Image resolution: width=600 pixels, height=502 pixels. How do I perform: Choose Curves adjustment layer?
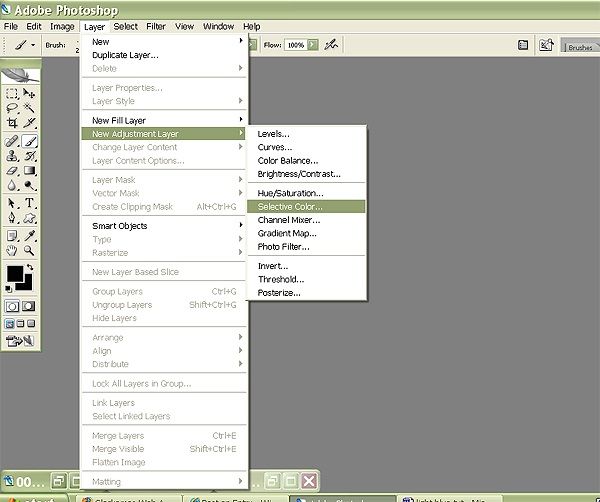click(306, 147)
